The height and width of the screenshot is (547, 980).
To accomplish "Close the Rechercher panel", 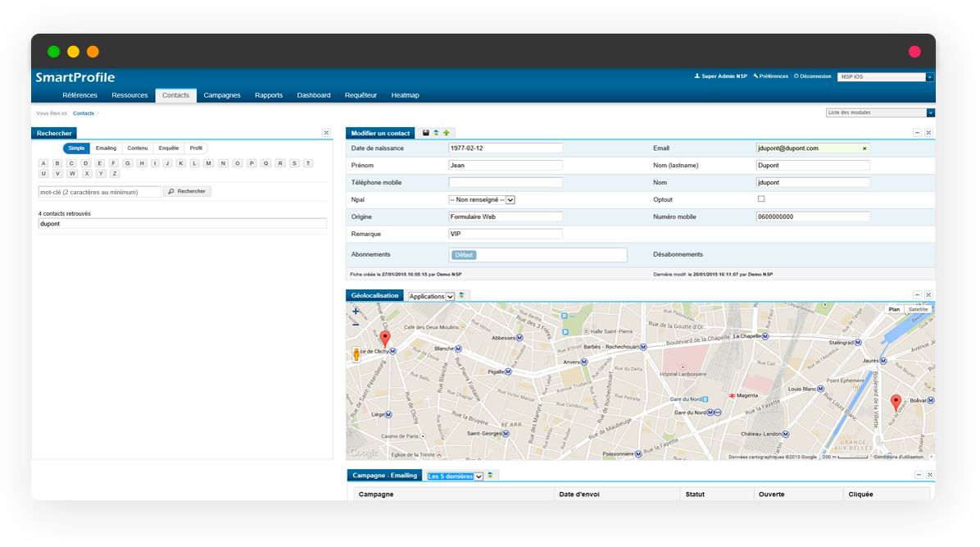I will point(326,133).
